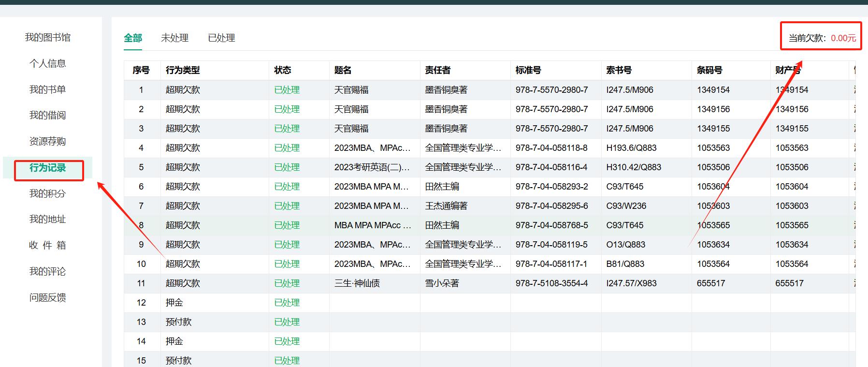The width and height of the screenshot is (868, 367).
Task: Open 我的积分 page
Action: [47, 193]
